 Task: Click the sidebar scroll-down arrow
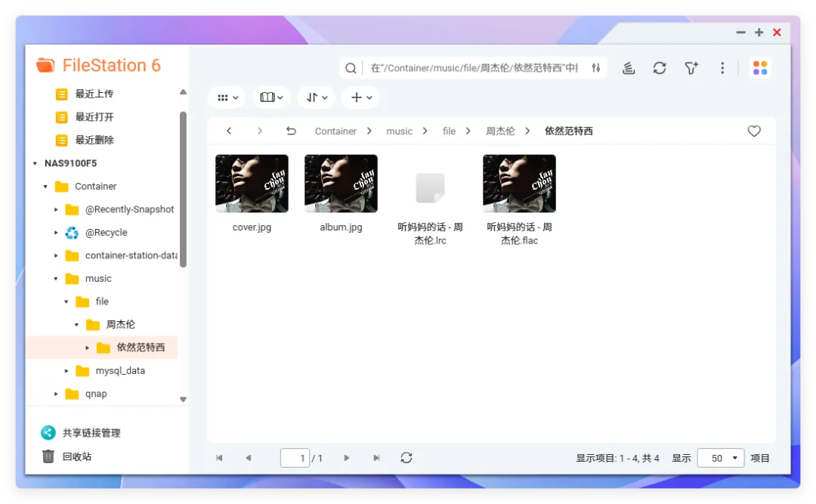183,400
